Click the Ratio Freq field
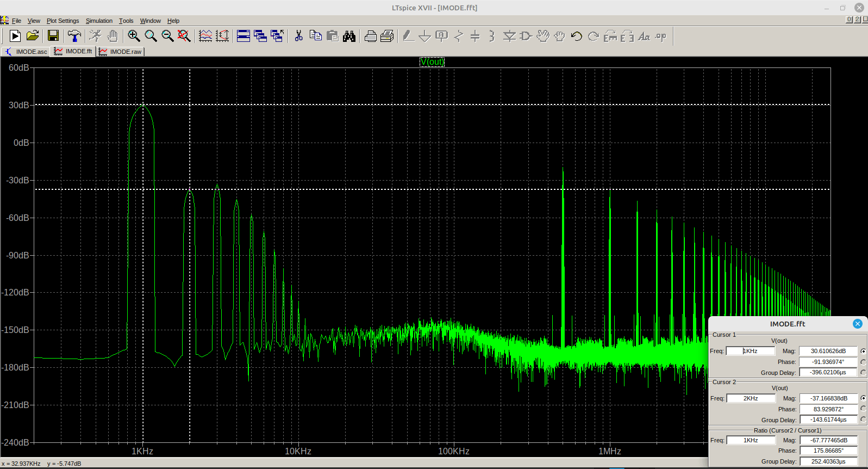Screen dimensions: 868x469 coord(751,440)
